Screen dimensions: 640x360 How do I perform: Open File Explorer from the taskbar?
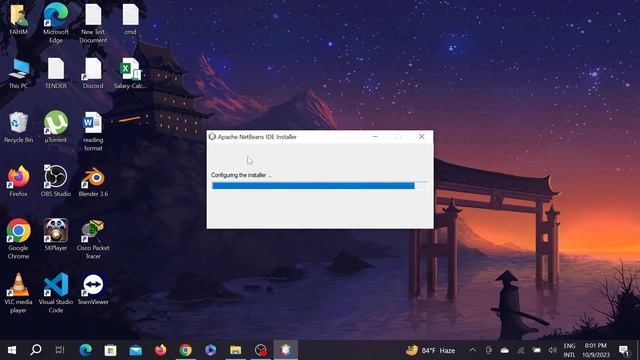click(x=236, y=350)
